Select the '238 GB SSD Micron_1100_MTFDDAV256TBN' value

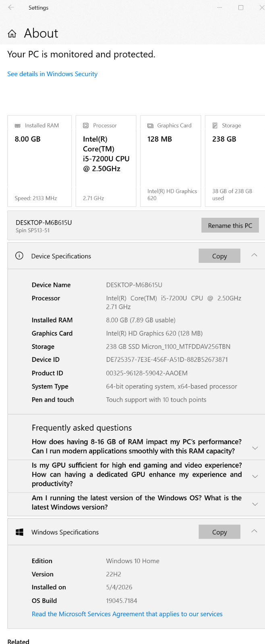[168, 347]
